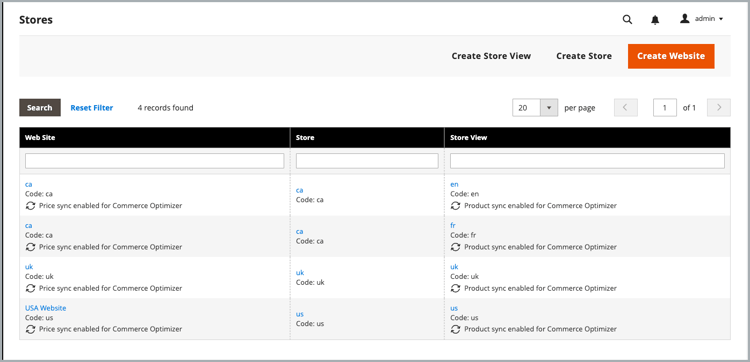Go to next page arrow
The image size is (750, 362).
point(719,108)
